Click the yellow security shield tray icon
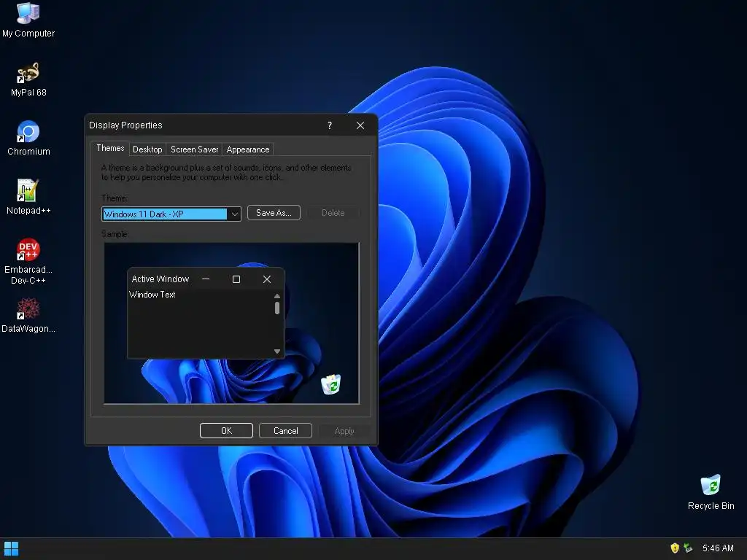 click(675, 548)
